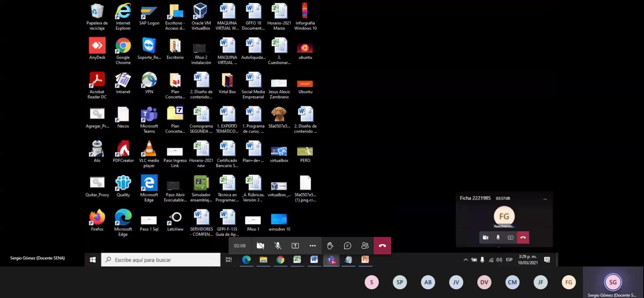The height and width of the screenshot is (298, 644).
Task: Open Internet Explorer desktop shortcut
Action: [x=123, y=17]
